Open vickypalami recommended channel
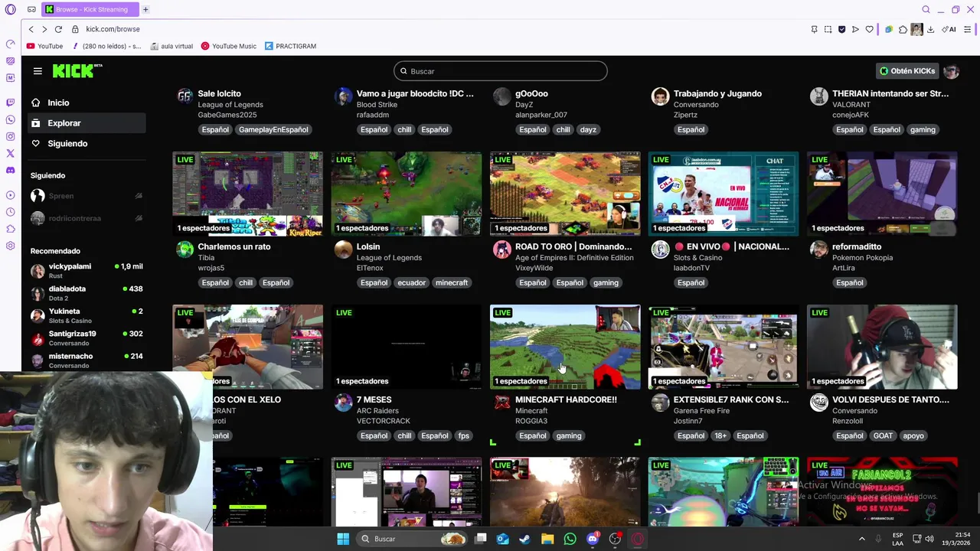 pyautogui.click(x=86, y=271)
